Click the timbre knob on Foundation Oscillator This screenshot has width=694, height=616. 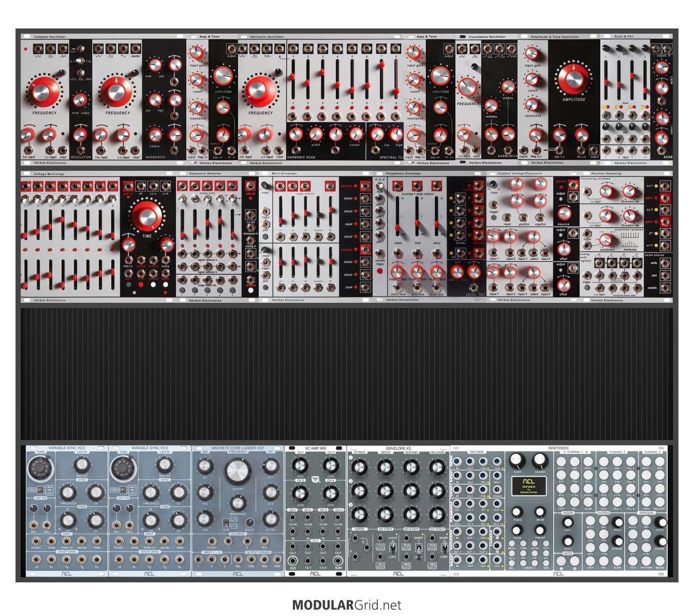pos(508,87)
